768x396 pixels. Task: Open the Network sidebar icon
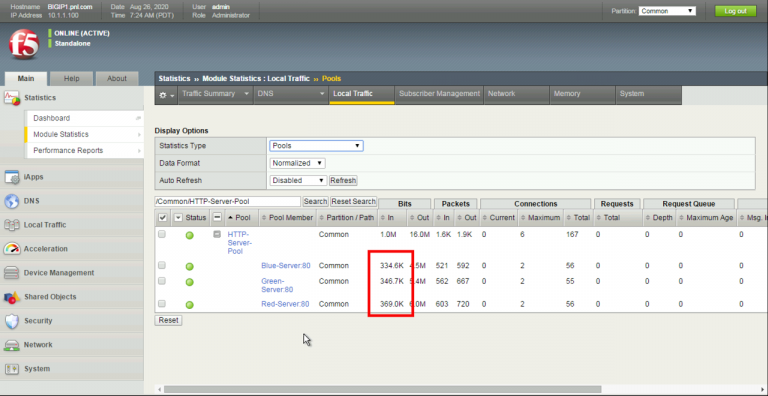12,345
